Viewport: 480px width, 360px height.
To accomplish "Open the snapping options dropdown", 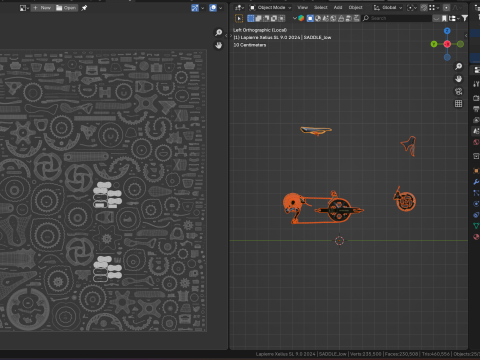I will pyautogui.click(x=434, y=7).
